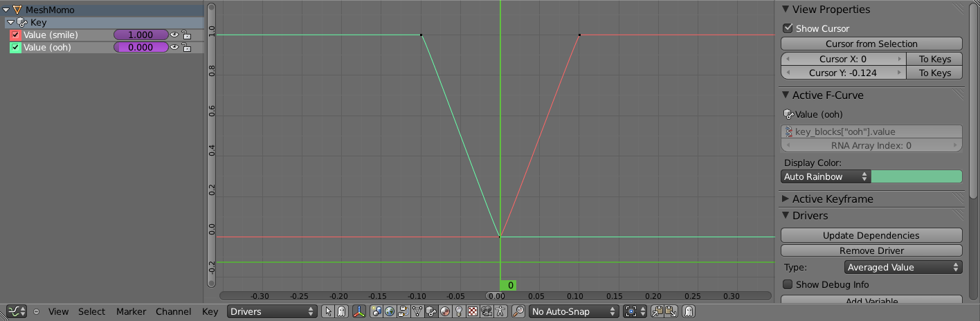980x321 pixels.
Task: Click the green frame marker labeled 0
Action: pos(509,285)
